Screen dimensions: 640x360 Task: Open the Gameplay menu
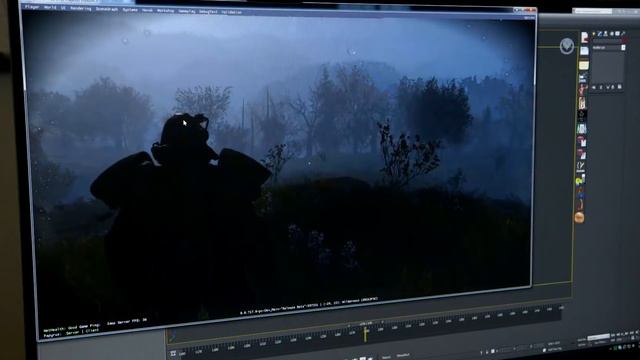[x=187, y=11]
